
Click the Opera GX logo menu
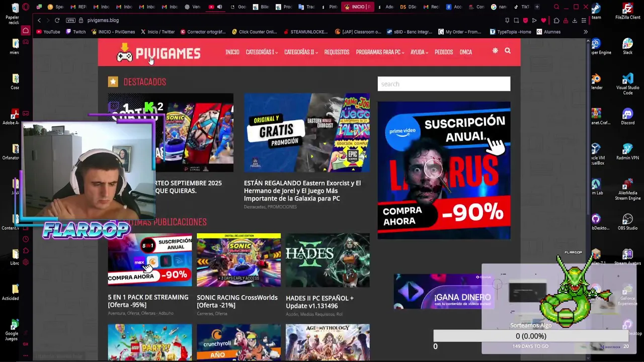26,7
